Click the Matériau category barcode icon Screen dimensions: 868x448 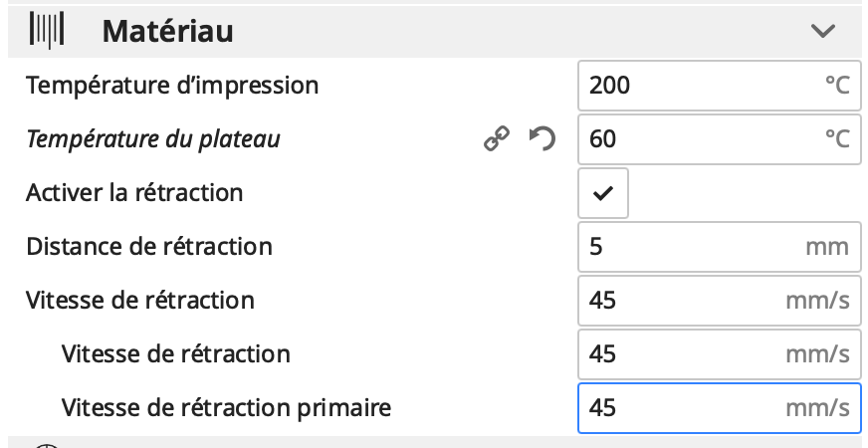coord(46,31)
